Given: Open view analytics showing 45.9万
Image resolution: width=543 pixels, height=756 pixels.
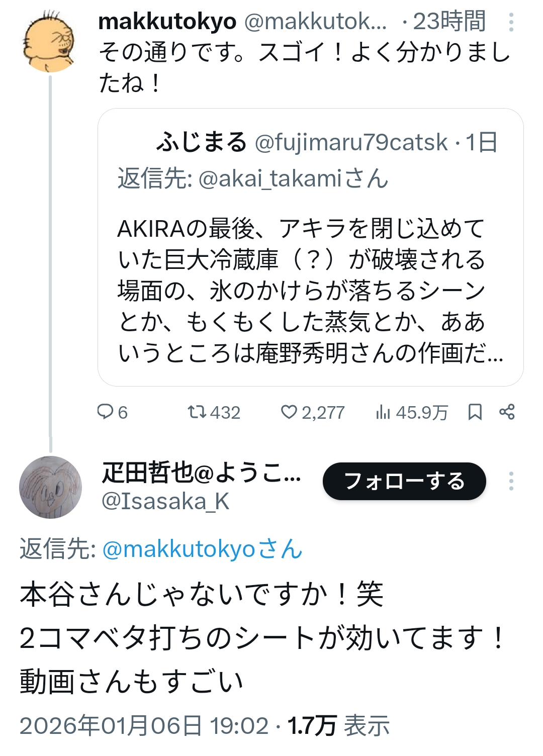Looking at the screenshot, I should point(383,412).
